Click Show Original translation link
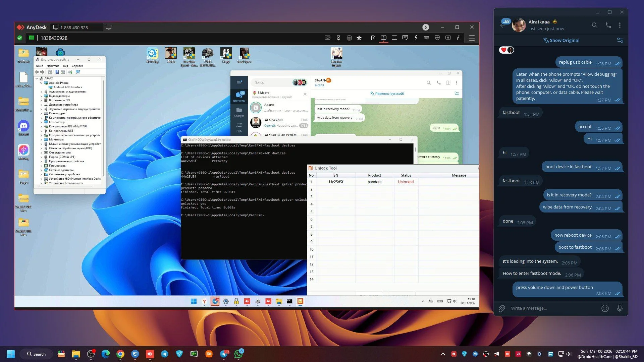Viewport: 644px width, 362px height. point(561,40)
